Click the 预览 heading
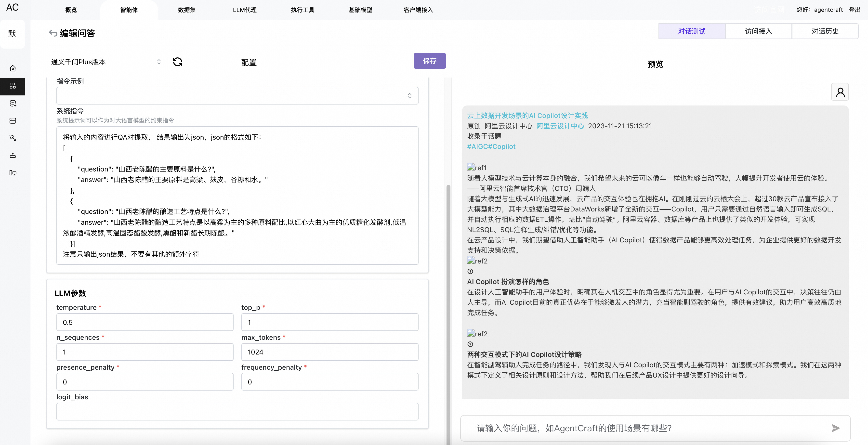The image size is (868, 445). pos(655,64)
